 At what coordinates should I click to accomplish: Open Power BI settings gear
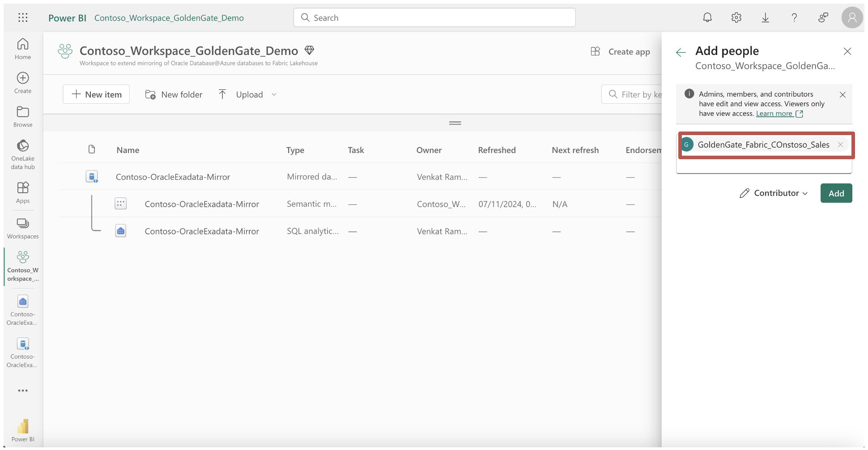coord(736,17)
